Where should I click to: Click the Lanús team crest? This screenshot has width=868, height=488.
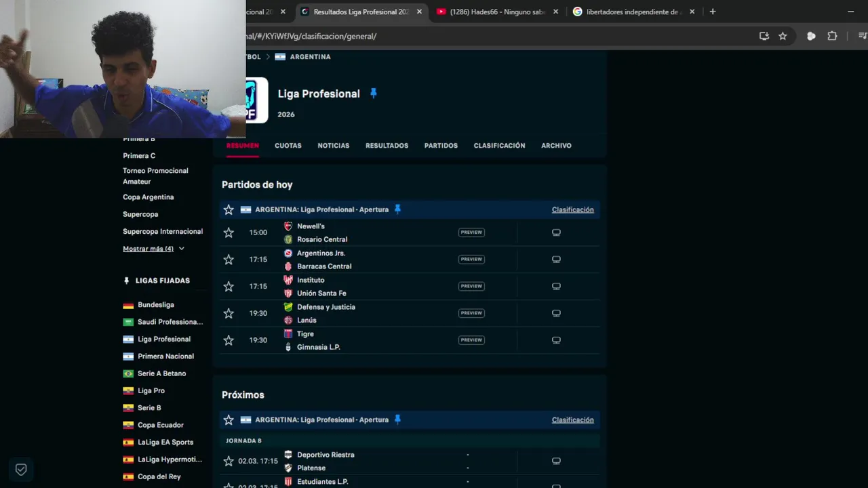(288, 320)
